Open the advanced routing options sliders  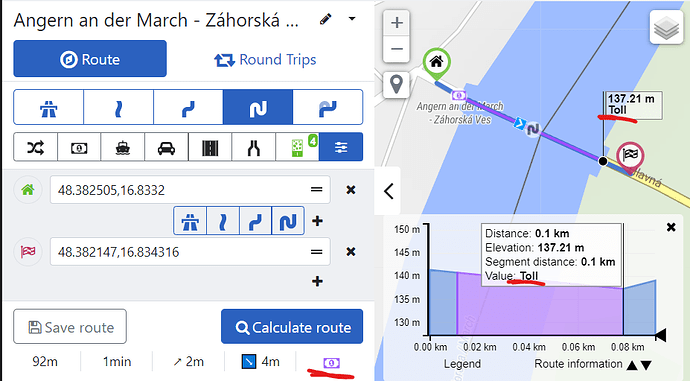341,147
